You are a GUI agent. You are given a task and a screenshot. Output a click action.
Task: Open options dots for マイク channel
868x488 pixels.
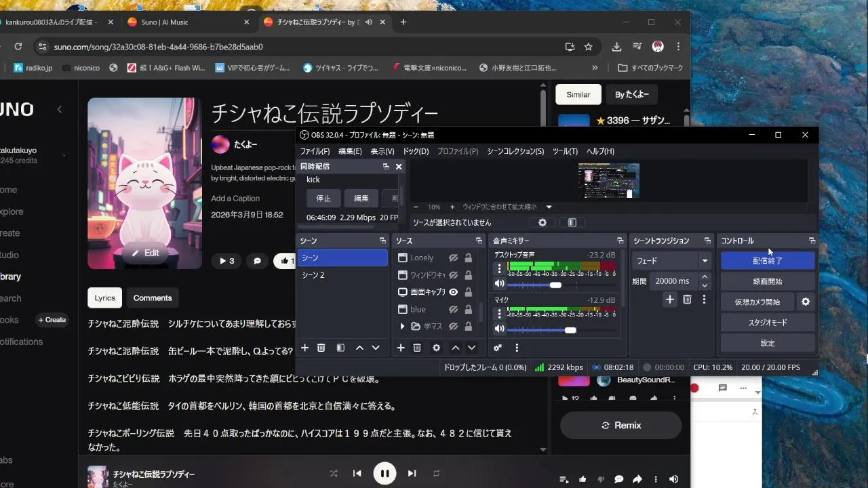pyautogui.click(x=500, y=313)
